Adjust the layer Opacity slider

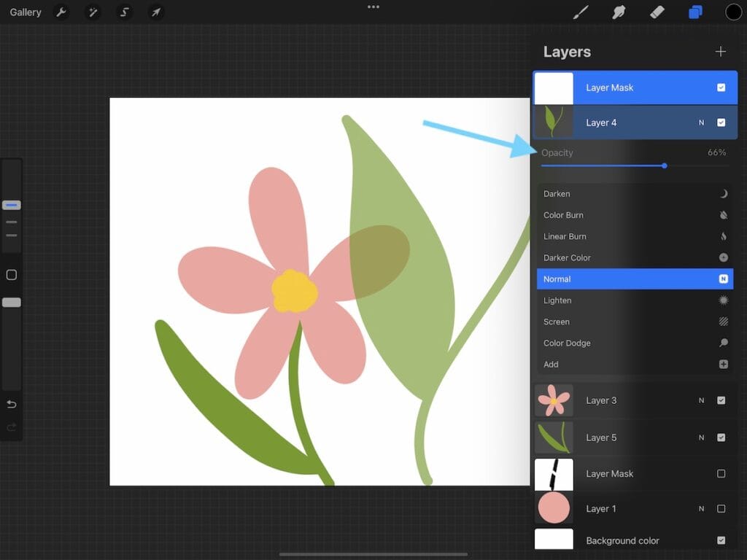[663, 166]
